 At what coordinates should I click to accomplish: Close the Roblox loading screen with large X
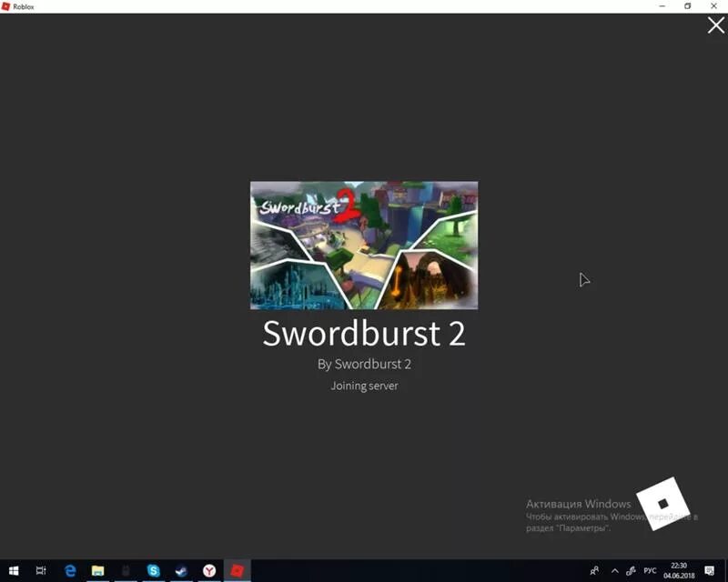pos(716,25)
